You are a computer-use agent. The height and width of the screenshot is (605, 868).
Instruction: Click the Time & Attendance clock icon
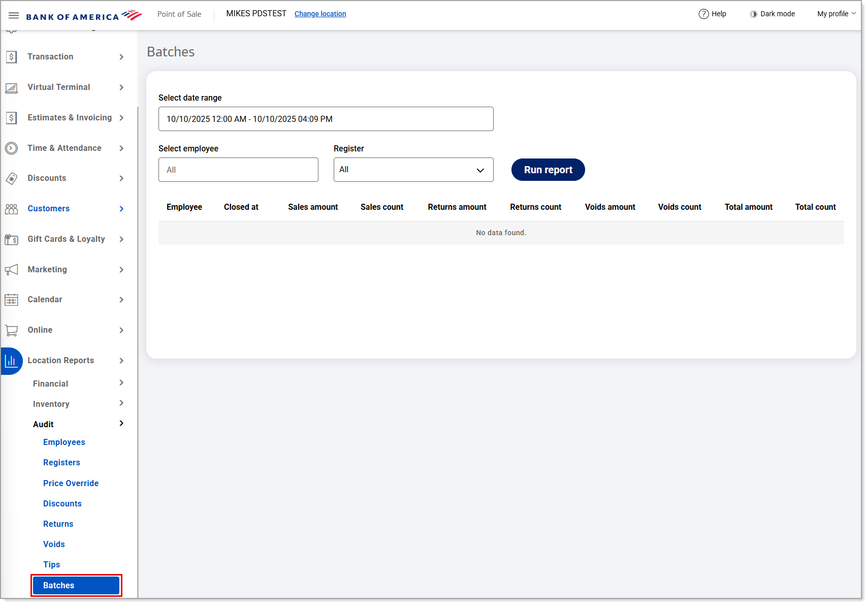point(12,148)
